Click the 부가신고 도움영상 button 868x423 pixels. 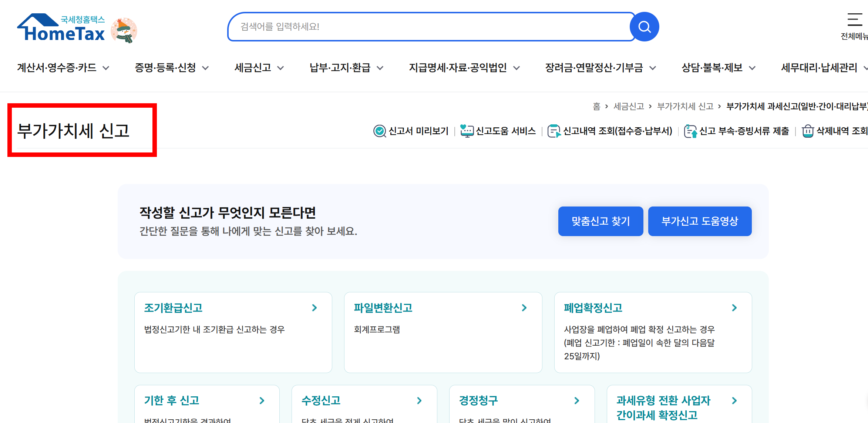[x=699, y=221]
